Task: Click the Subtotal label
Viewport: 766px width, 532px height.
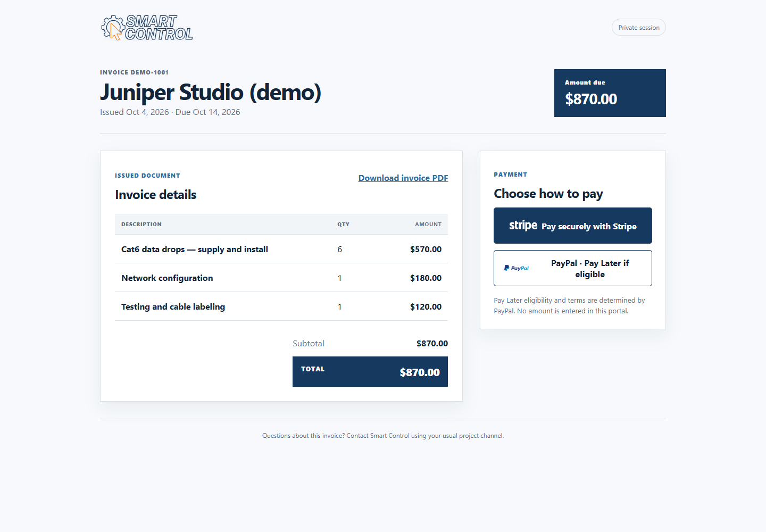Action: click(309, 344)
